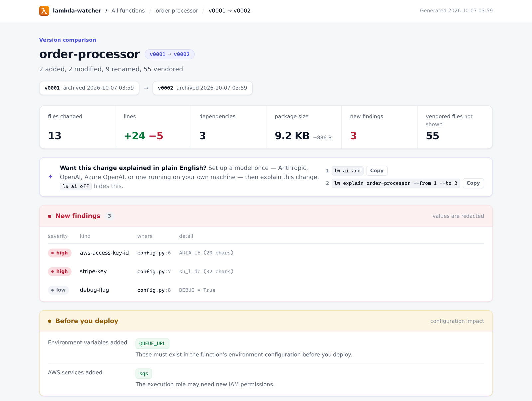The image size is (532, 401).
Task: Click the 'lw ai add' code snippet
Action: pos(347,171)
